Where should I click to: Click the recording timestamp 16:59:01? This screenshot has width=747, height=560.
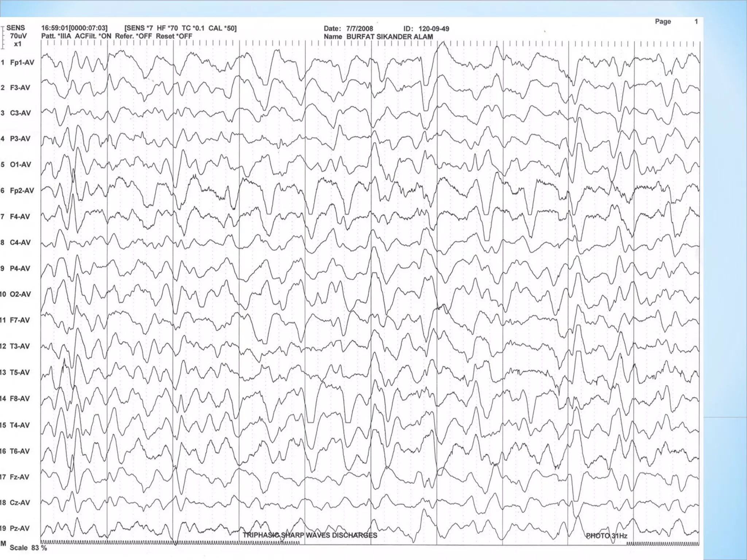point(55,28)
